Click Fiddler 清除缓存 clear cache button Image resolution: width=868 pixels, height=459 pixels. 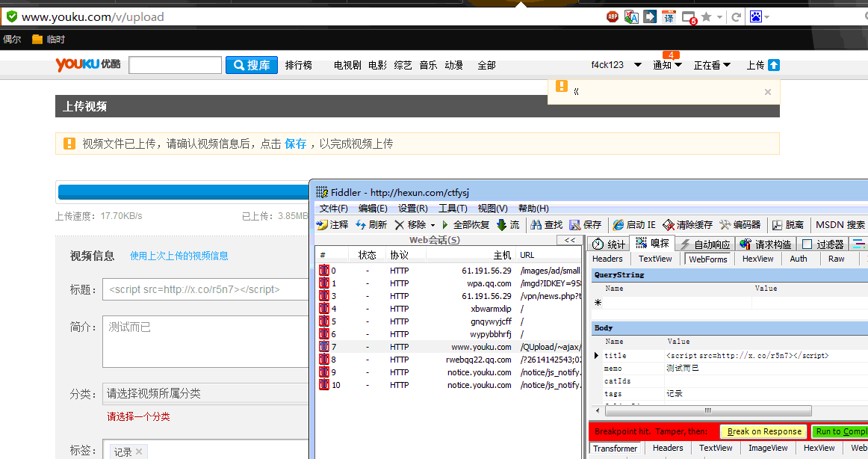[x=687, y=225]
